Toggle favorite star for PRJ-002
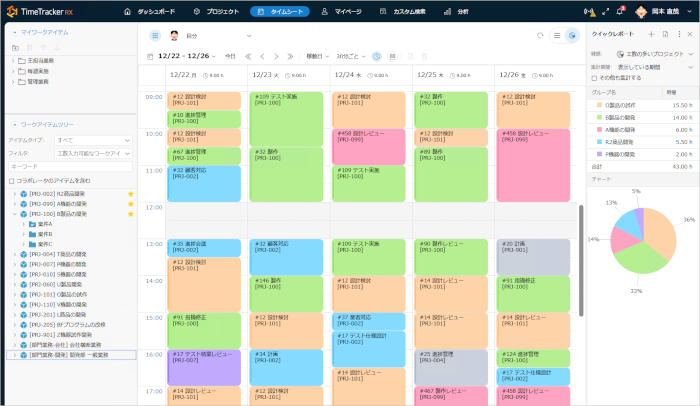 (131, 194)
